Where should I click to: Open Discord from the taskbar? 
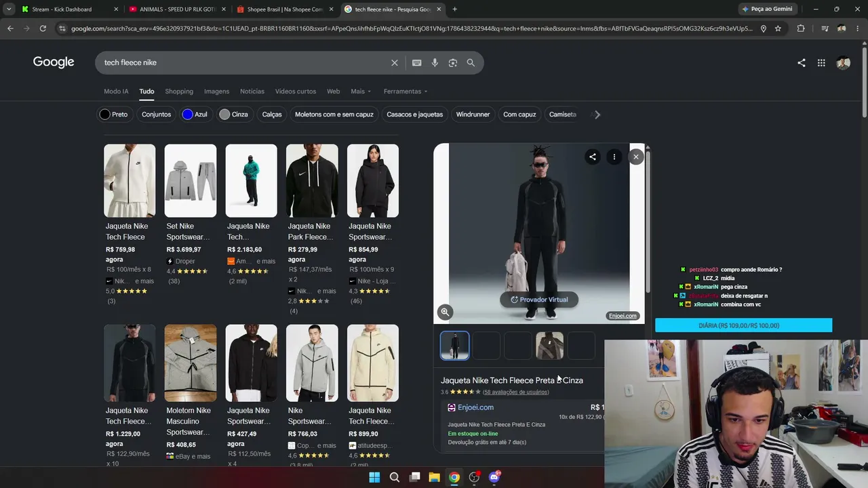pos(494,477)
